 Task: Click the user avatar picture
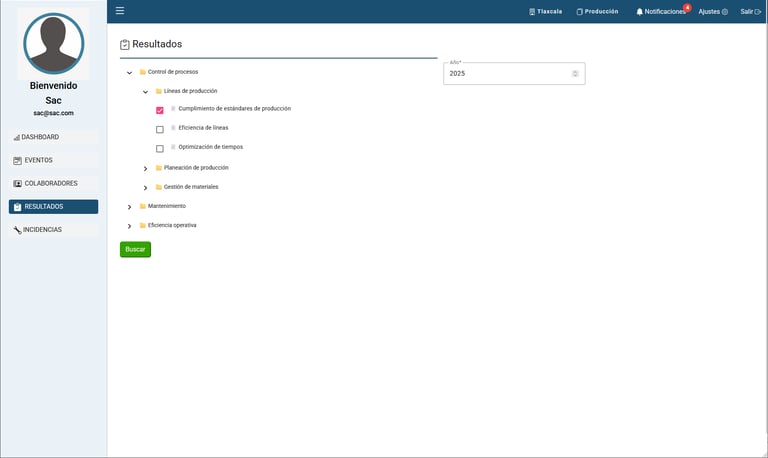[x=53, y=44]
